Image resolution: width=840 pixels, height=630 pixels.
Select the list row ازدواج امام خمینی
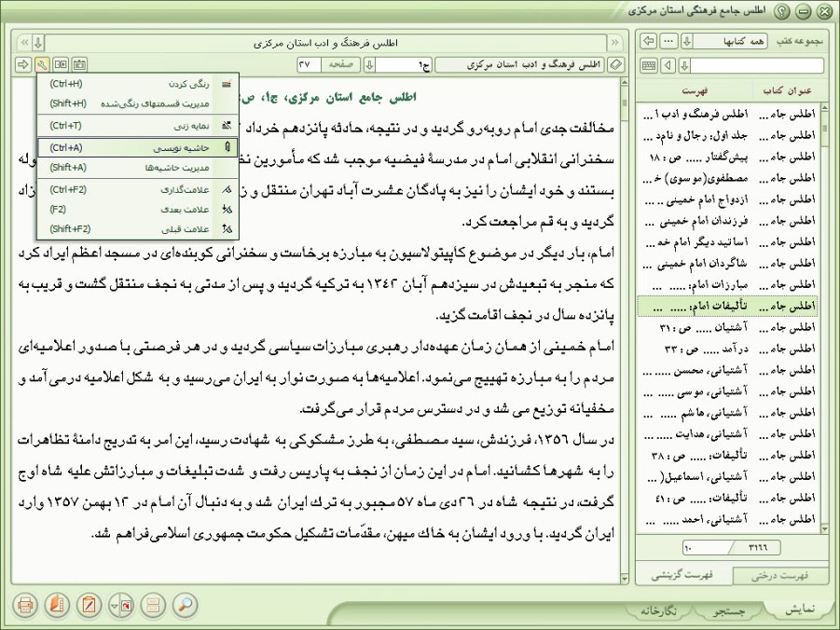(x=728, y=199)
